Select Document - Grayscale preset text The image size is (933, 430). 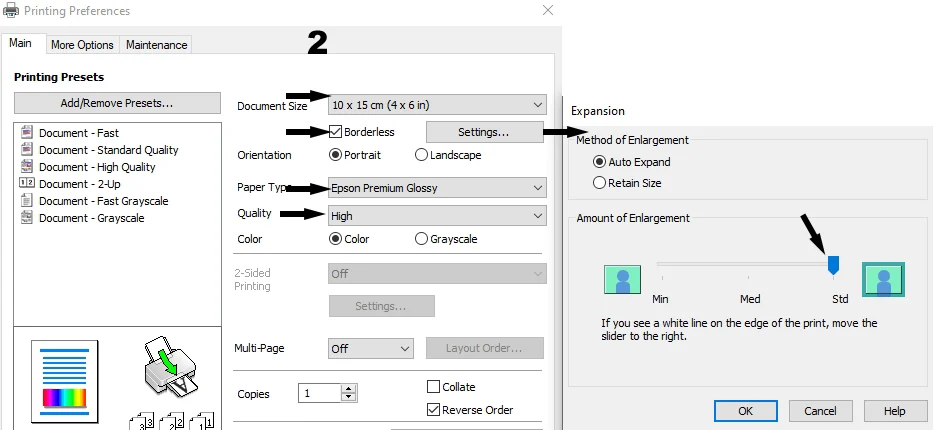click(92, 218)
